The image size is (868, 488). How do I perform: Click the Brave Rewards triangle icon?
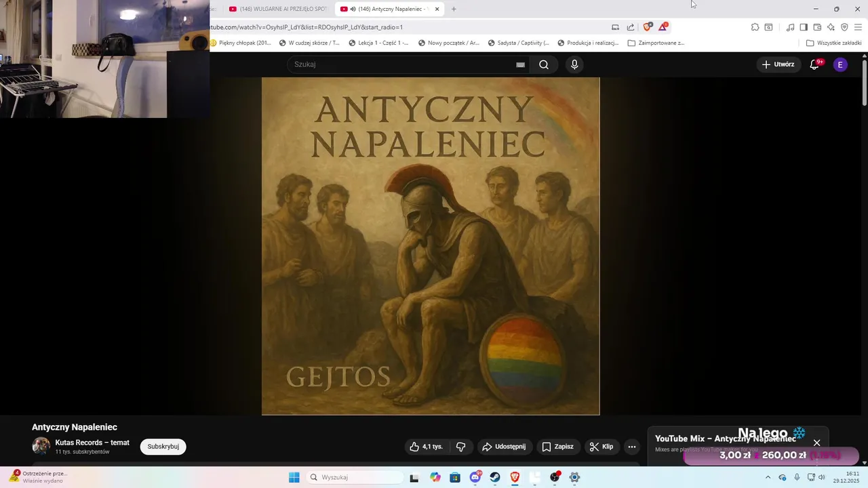click(663, 27)
